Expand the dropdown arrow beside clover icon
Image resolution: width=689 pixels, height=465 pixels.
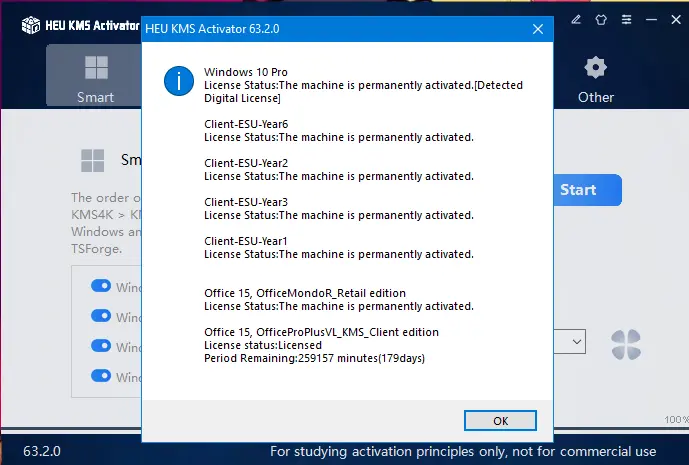577,341
